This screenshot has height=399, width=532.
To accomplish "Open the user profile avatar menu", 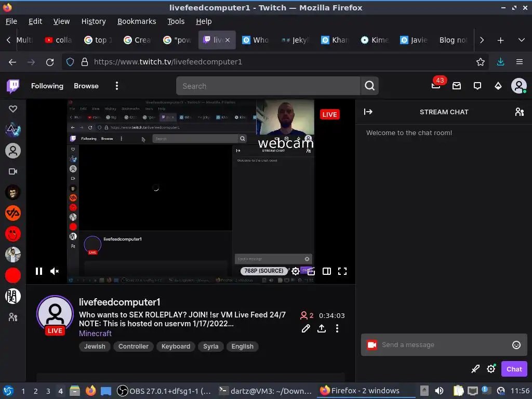I will pos(519,86).
